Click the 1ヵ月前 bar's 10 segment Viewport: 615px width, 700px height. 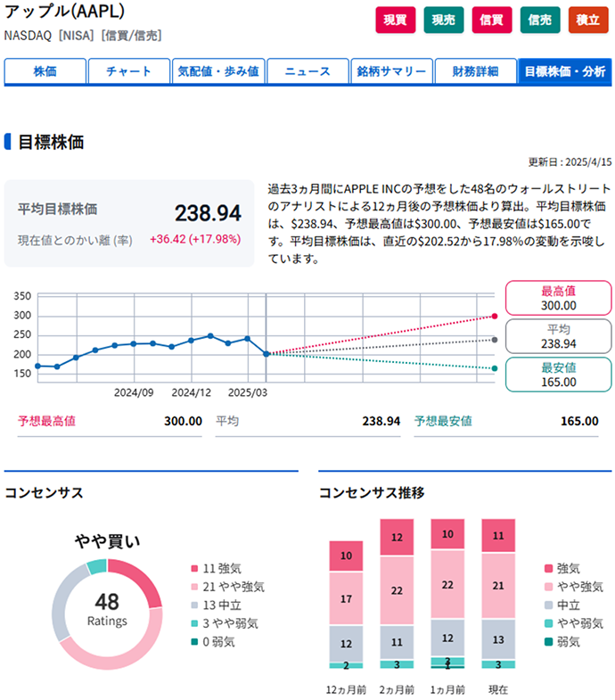tap(447, 534)
